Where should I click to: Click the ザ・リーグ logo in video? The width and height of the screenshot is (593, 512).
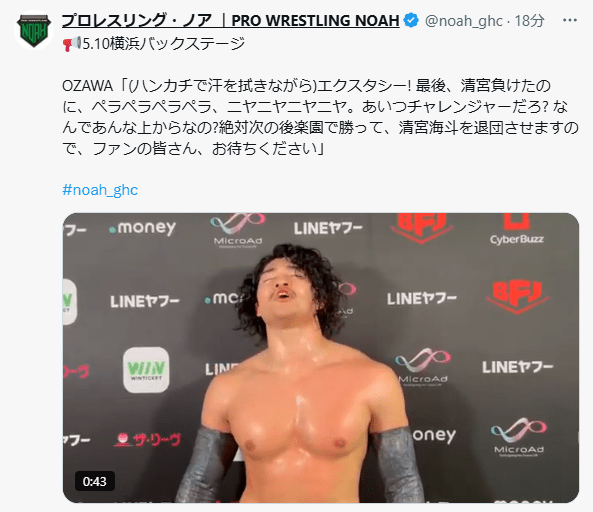147,439
